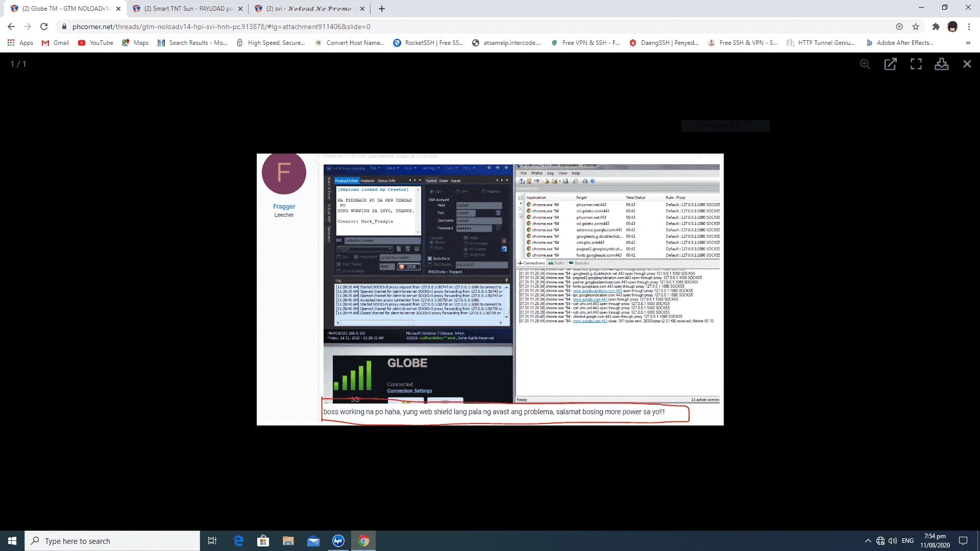
Task: Open the Maps bookmark
Action: click(135, 43)
